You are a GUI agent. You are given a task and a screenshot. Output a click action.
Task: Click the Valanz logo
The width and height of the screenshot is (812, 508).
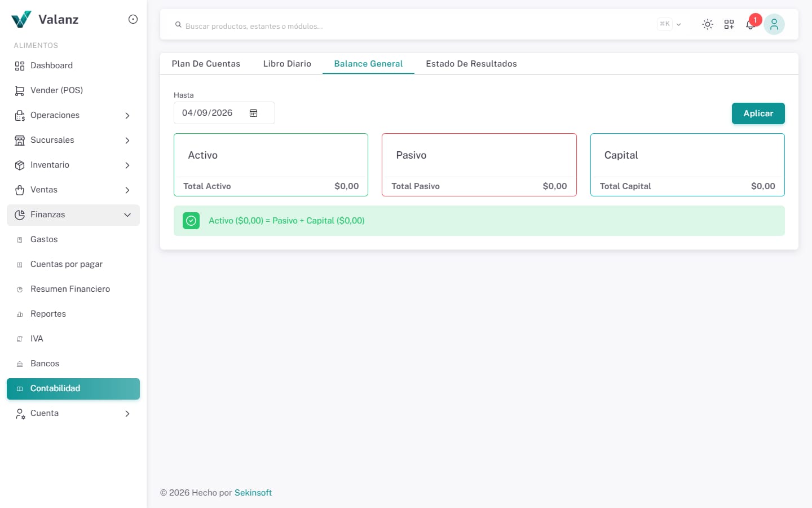click(45, 19)
